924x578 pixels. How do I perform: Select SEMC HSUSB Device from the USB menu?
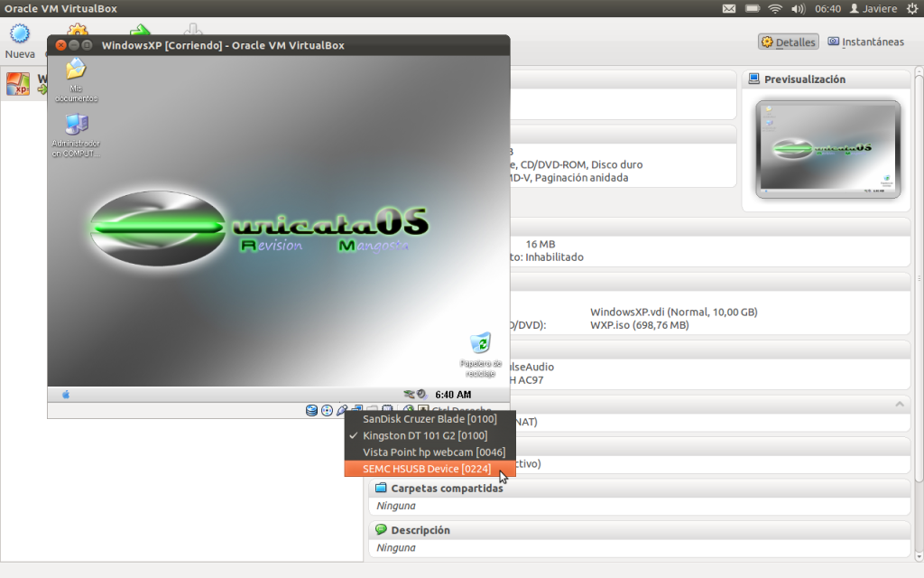pyautogui.click(x=428, y=468)
